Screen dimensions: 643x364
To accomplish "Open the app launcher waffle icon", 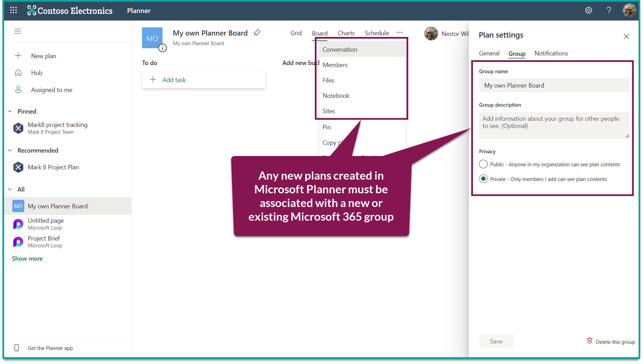I will [13, 10].
